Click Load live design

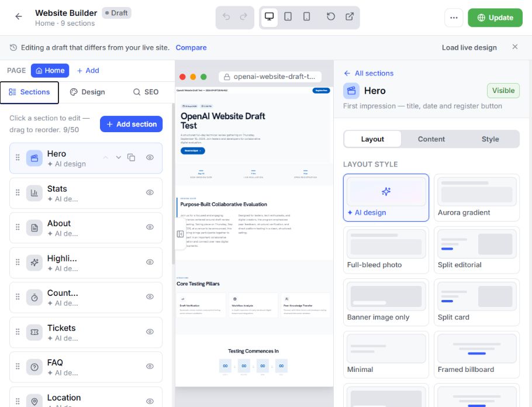(x=469, y=47)
